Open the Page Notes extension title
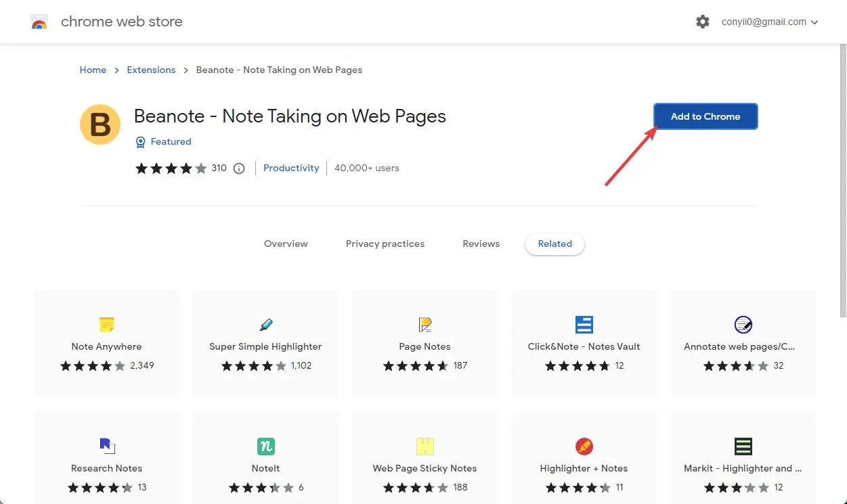 coord(425,346)
